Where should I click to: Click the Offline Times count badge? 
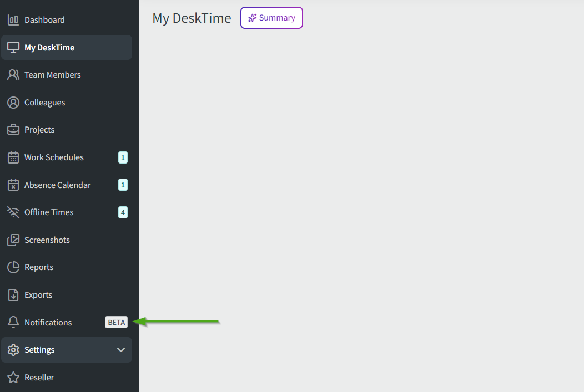(123, 212)
